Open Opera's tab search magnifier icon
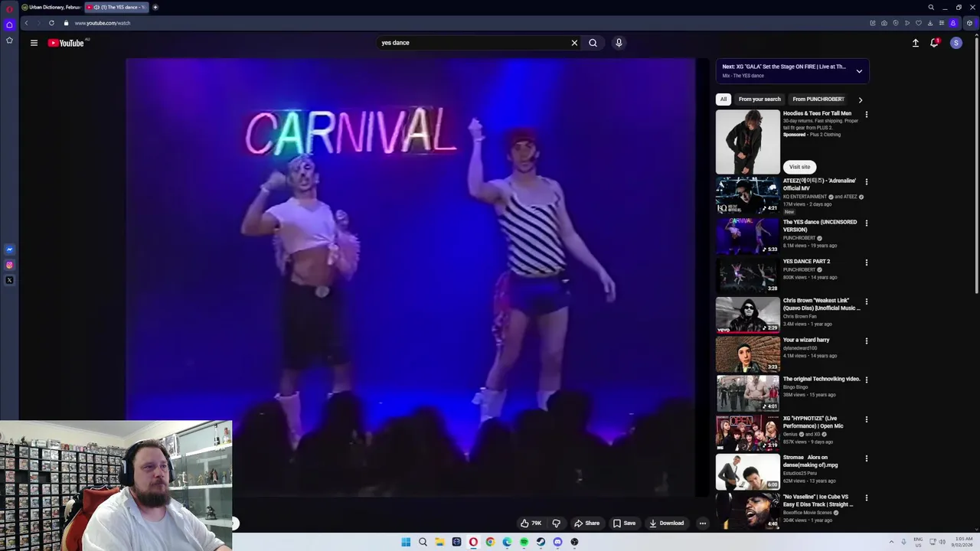980x551 pixels. (931, 7)
